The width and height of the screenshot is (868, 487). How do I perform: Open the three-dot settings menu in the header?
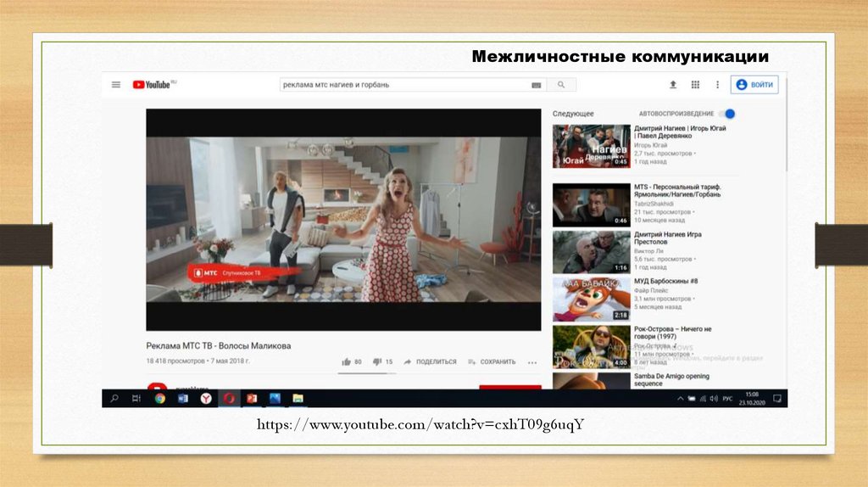717,85
